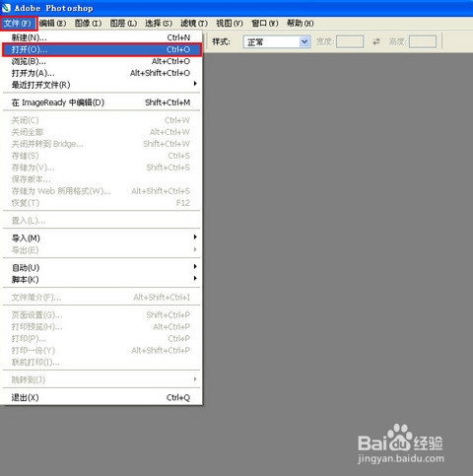The width and height of the screenshot is (473, 476).
Task: Click the greyed 置入(L)... entry
Action: pyautogui.click(x=101, y=221)
